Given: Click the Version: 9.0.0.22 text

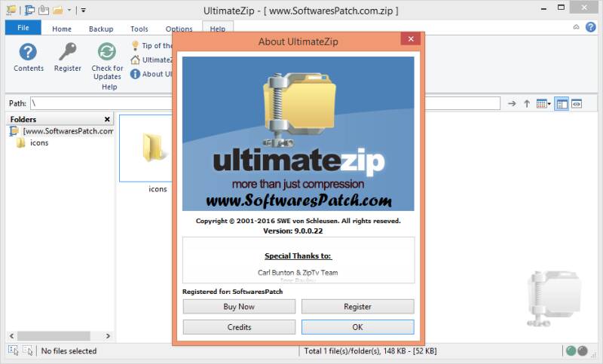Looking at the screenshot, I should (293, 231).
